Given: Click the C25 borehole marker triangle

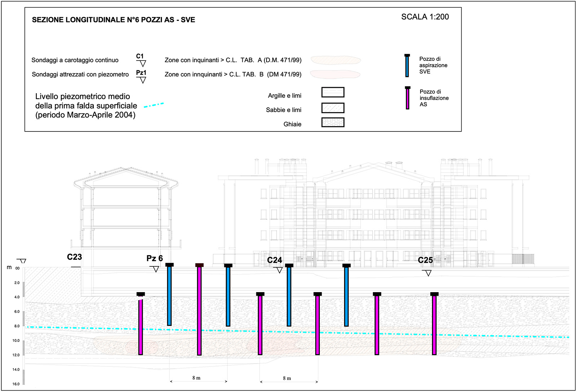Looking at the screenshot, I should click(428, 273).
